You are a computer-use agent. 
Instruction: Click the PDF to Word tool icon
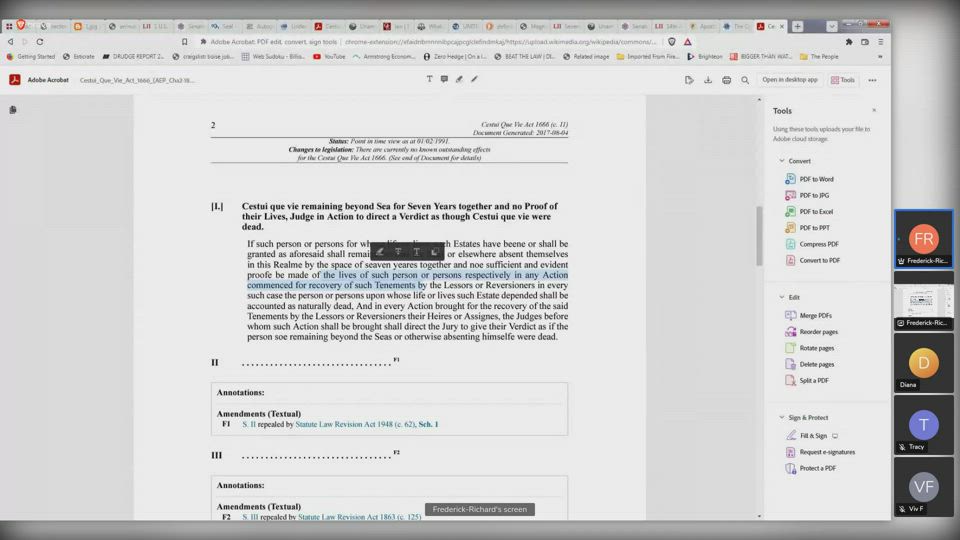tap(791, 179)
